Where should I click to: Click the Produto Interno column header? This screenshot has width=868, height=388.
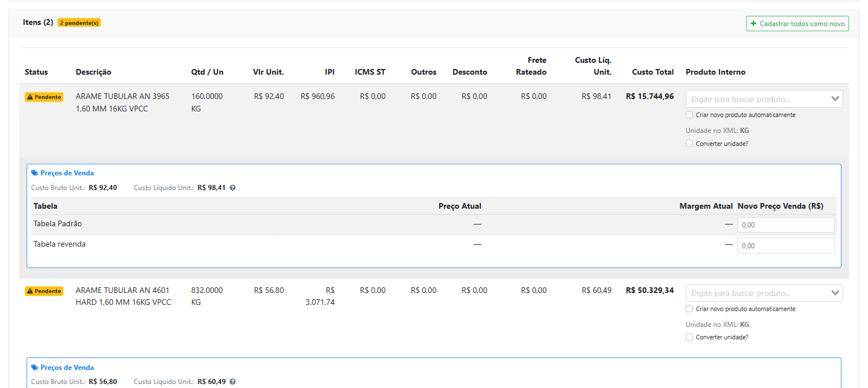[715, 72]
